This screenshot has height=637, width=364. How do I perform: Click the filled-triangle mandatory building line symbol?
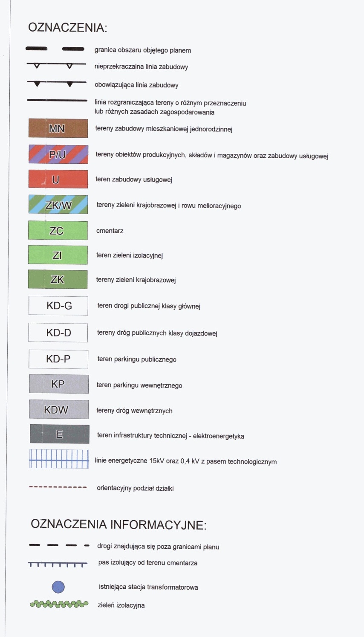pos(57,83)
